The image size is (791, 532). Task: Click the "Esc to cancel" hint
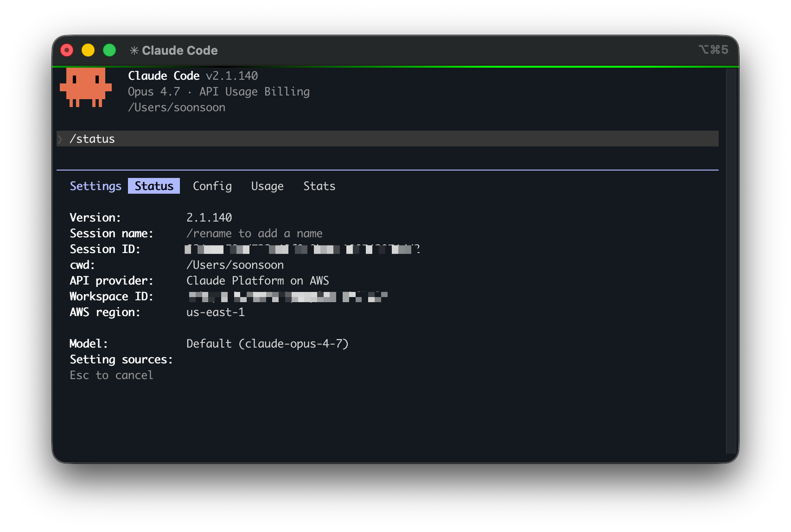[112, 375]
